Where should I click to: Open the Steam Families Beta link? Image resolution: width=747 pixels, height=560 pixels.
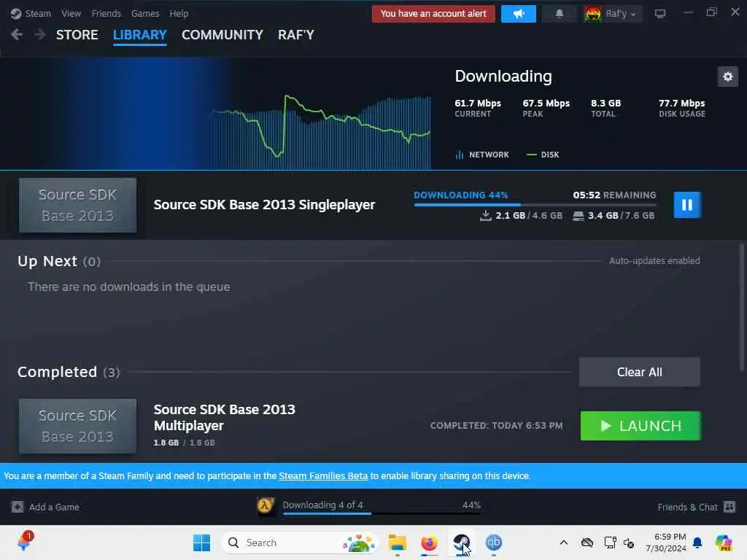click(323, 475)
